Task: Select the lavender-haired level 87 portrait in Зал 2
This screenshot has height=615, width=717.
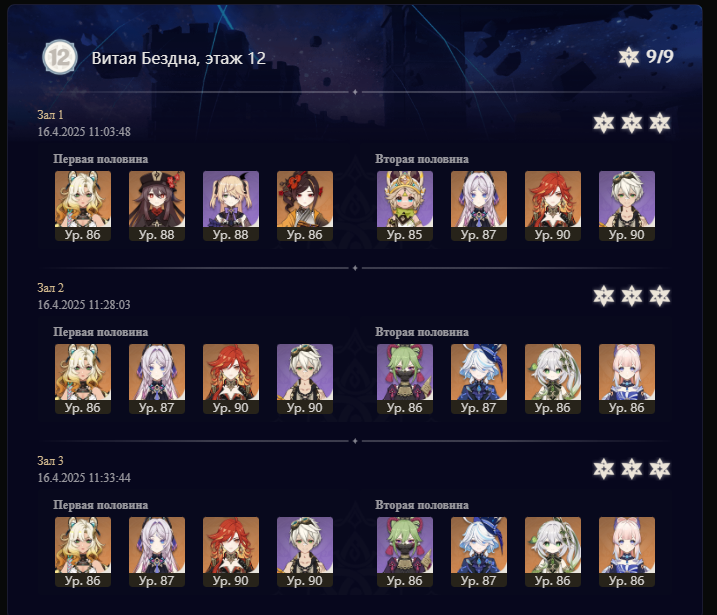Action: point(157,379)
